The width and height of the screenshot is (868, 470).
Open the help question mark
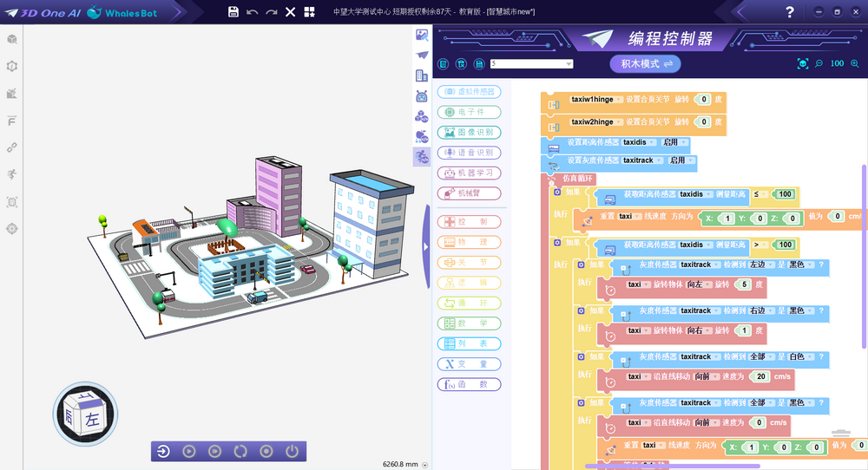point(789,12)
